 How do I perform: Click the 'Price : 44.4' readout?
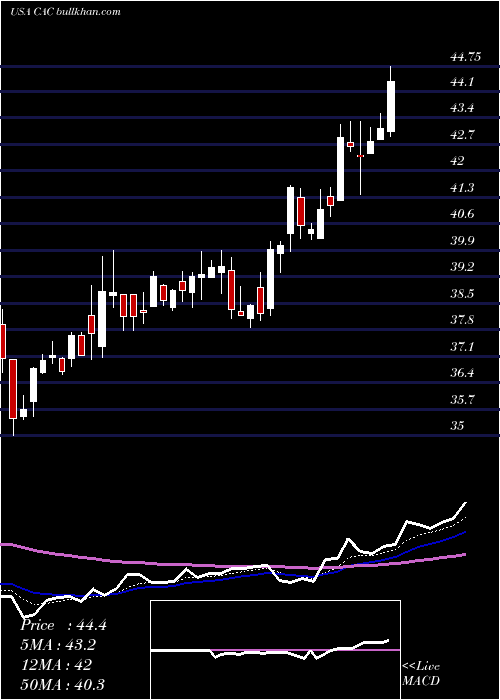63,625
